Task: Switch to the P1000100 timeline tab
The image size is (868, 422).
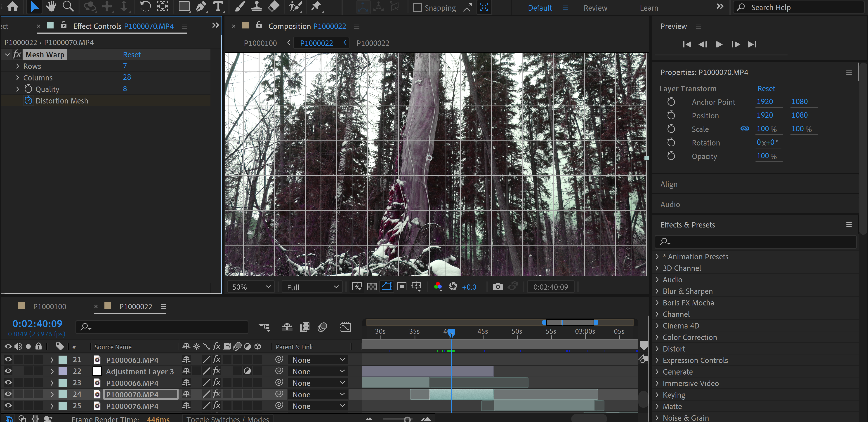Action: tap(50, 307)
